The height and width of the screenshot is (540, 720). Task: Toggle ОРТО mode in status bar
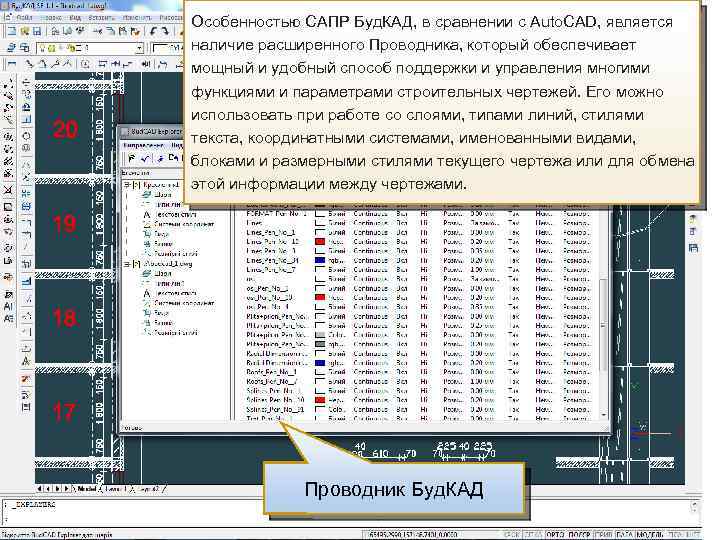(555, 534)
